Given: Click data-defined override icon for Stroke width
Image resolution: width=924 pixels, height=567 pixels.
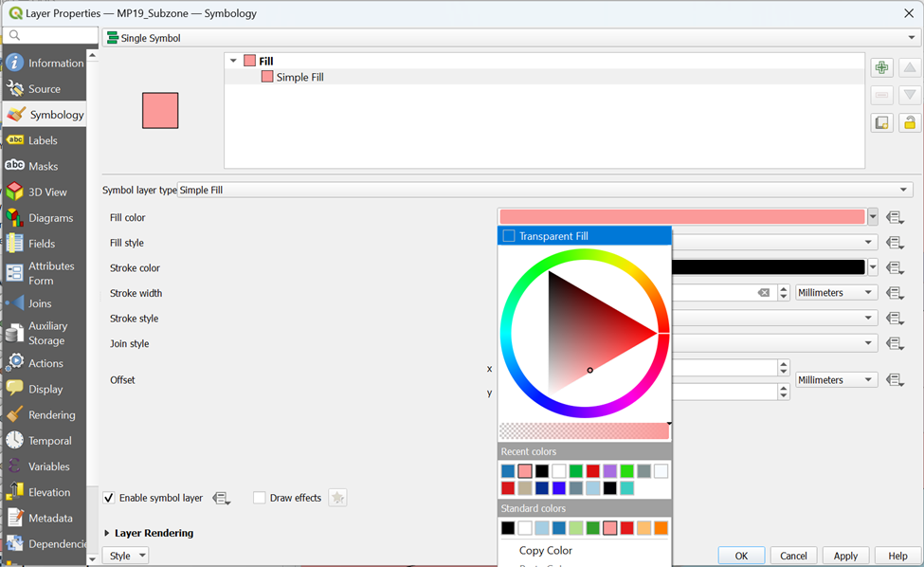Looking at the screenshot, I should [x=895, y=293].
